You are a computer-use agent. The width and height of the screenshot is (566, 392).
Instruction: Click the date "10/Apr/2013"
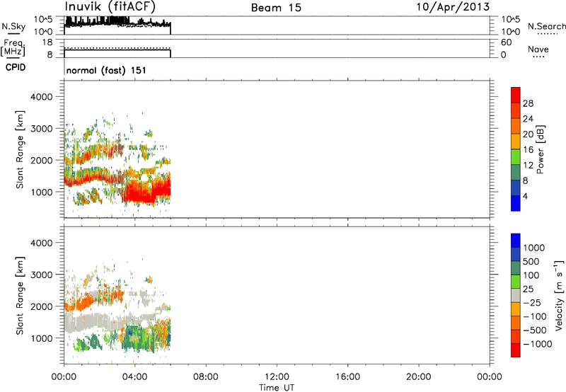click(453, 7)
